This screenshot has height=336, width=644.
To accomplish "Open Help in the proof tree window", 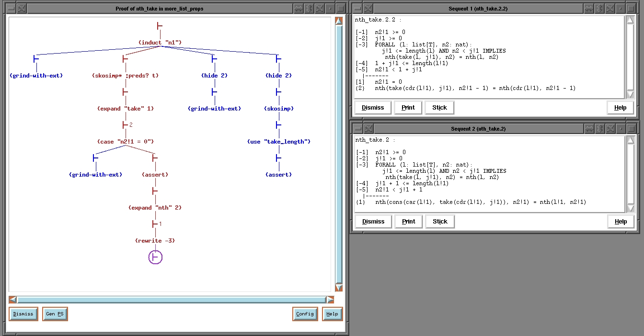I will pyautogui.click(x=332, y=314).
